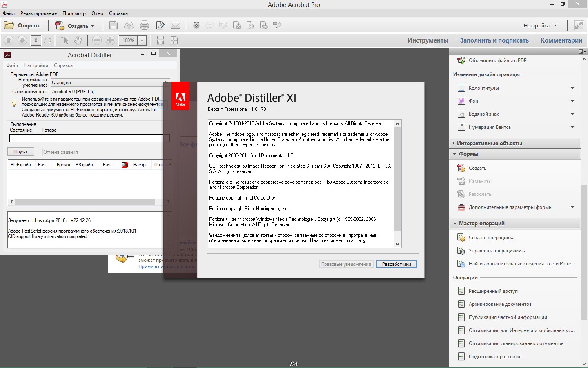The image size is (588, 368).
Task: Click Создать under Формы section
Action: (477, 168)
